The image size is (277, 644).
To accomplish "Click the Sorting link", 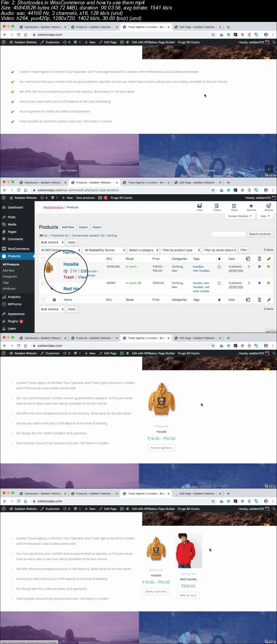I will tap(112, 236).
